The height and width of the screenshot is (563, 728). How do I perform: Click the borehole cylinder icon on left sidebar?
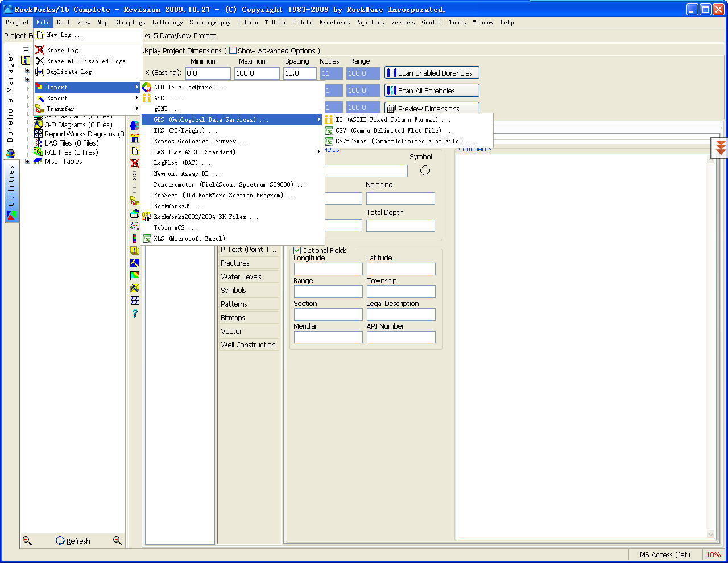(11, 154)
